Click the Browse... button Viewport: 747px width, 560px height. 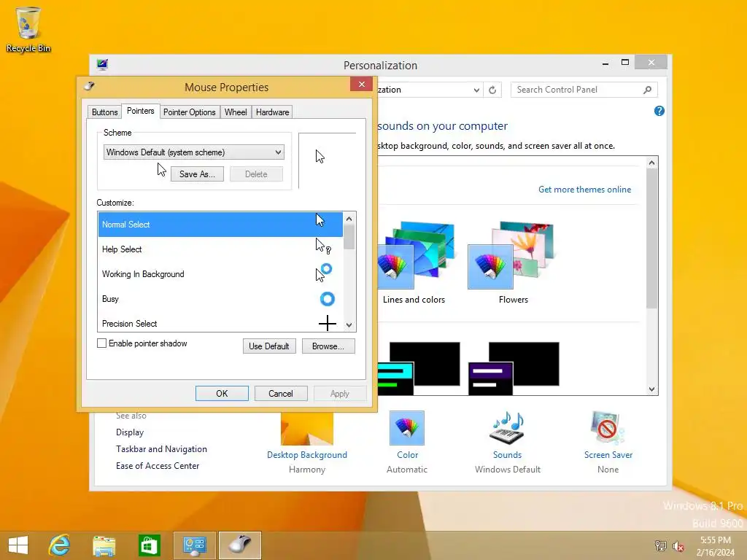(x=328, y=346)
